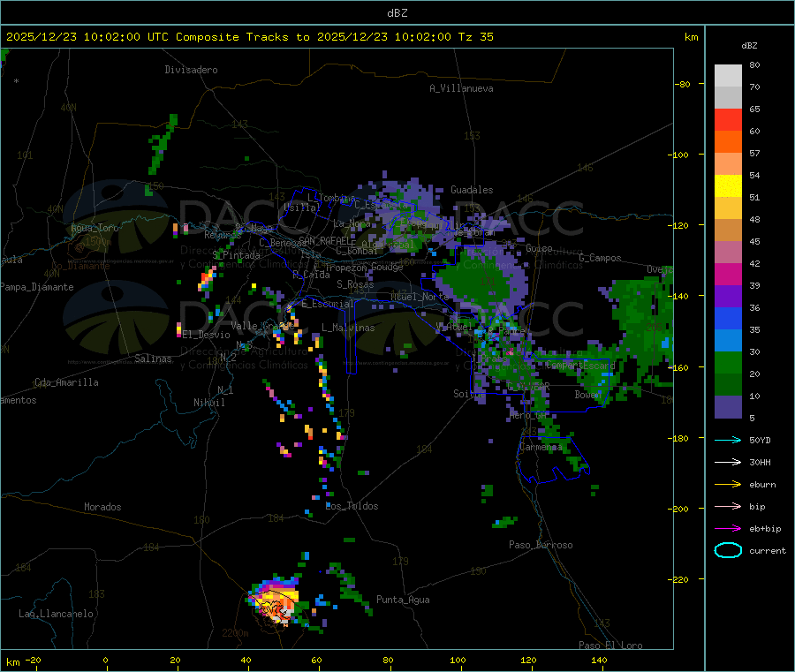Click the El_Desvio map label

[x=207, y=335]
